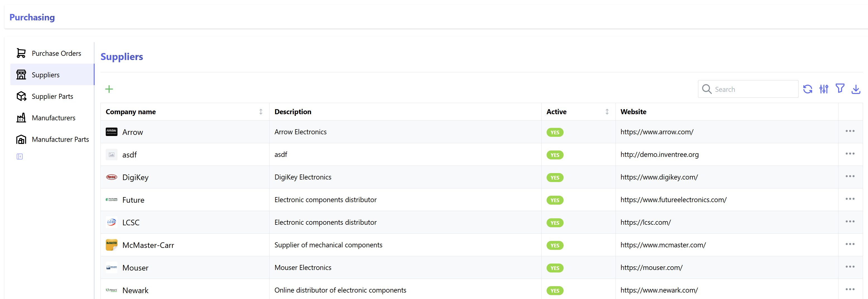Sort table by Company name column
Screen dimensions: 868x299
(x=261, y=112)
